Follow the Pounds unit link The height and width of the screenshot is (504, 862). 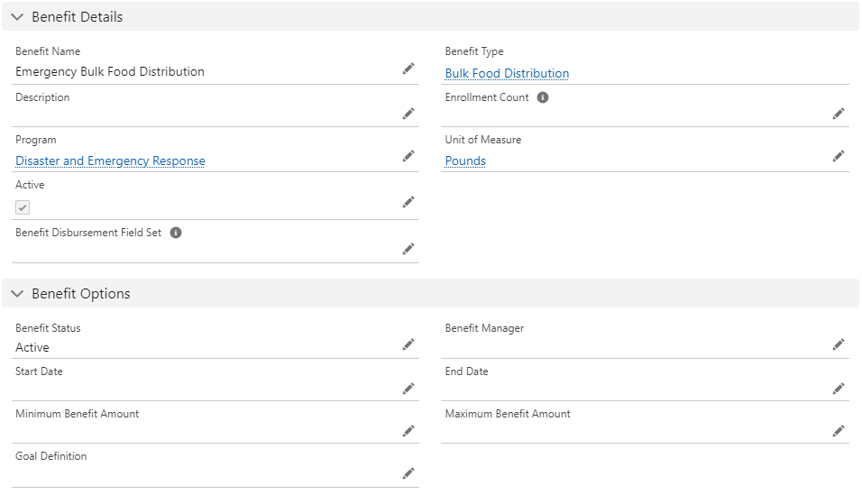coord(465,161)
